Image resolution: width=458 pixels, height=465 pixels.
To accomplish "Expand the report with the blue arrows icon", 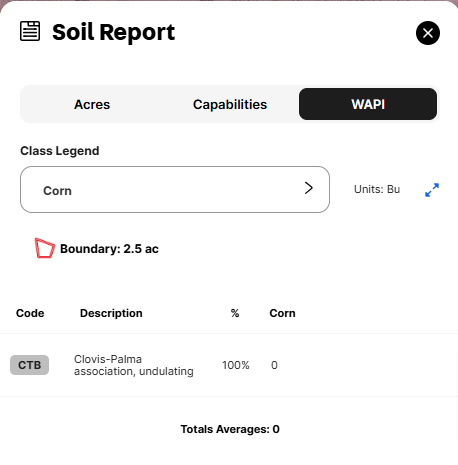I will tap(432, 190).
